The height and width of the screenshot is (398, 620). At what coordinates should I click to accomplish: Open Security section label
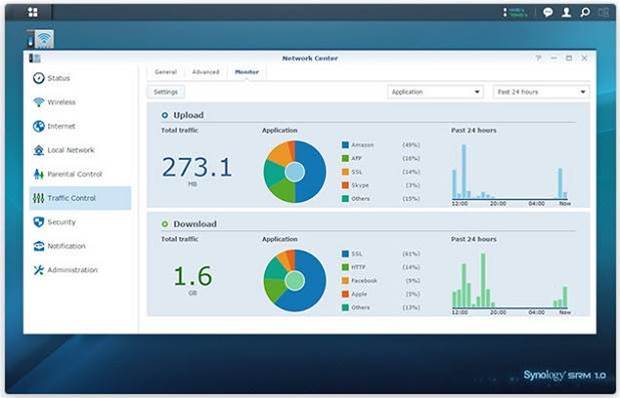tap(62, 222)
